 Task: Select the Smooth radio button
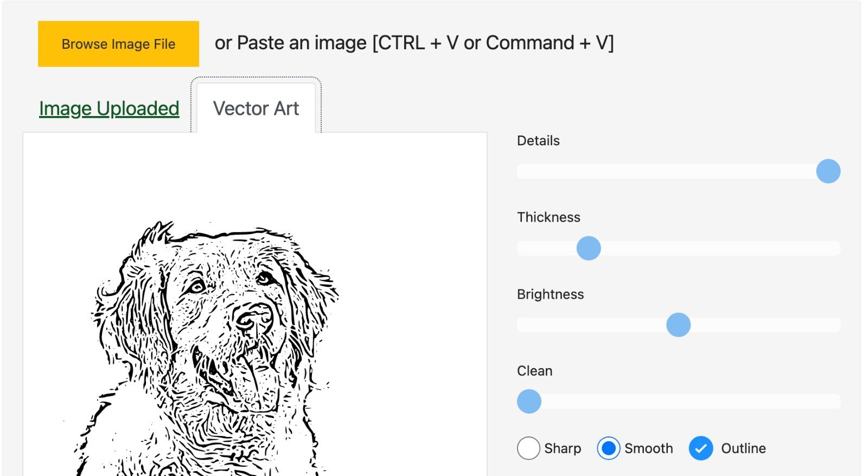click(608, 448)
